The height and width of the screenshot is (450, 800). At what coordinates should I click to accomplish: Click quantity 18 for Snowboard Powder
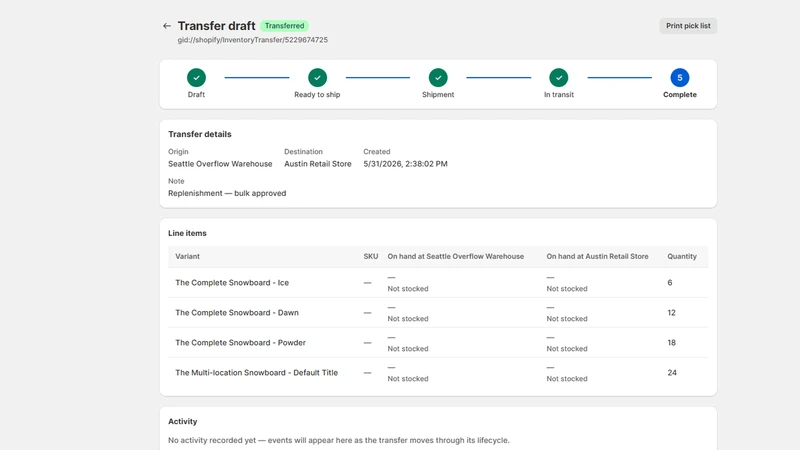pyautogui.click(x=671, y=343)
